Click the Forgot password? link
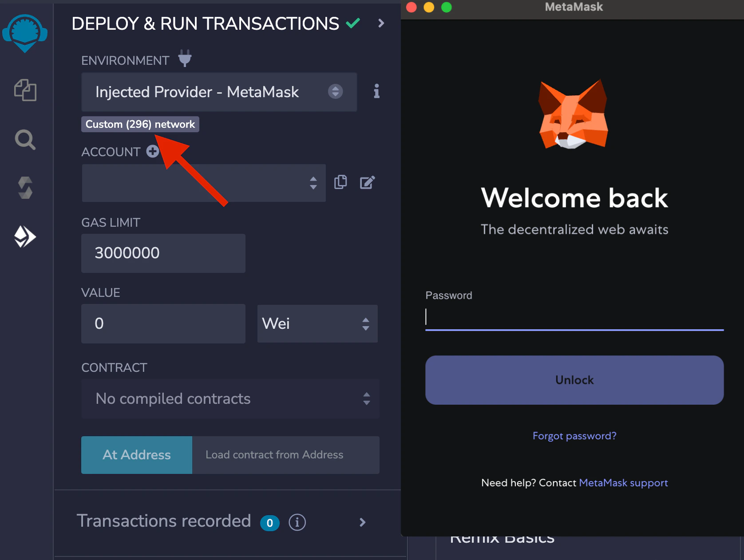 pos(574,436)
